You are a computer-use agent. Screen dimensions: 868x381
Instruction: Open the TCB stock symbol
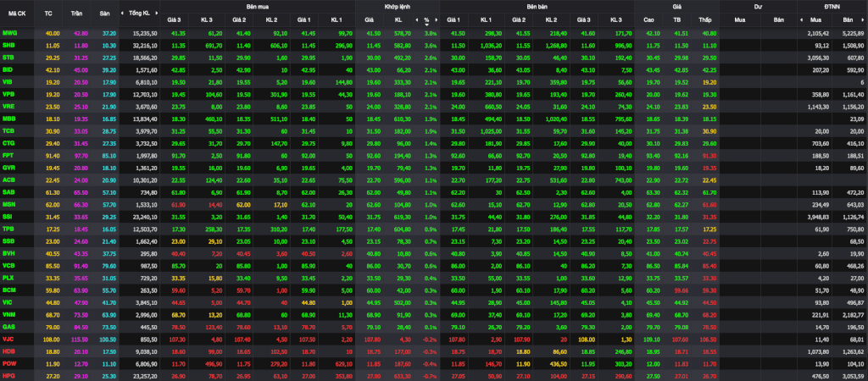point(8,130)
